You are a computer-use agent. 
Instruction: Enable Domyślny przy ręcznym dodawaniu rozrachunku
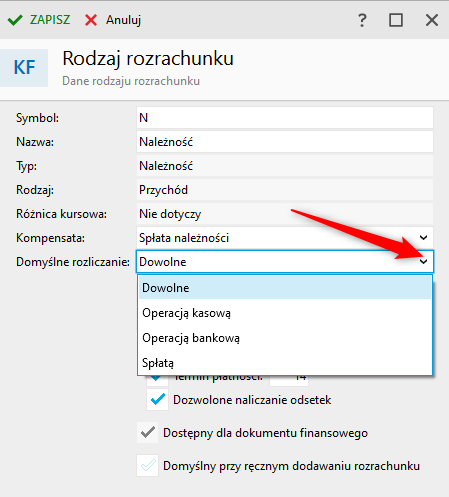[x=147, y=465]
